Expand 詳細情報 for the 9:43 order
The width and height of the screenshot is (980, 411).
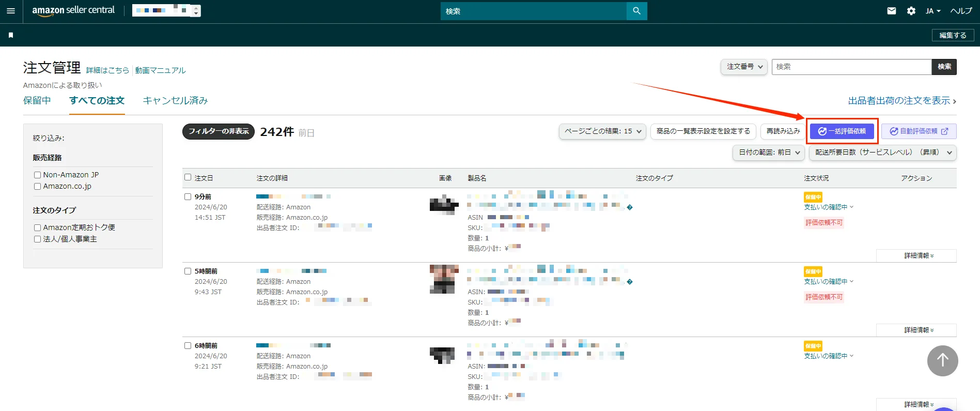tap(916, 330)
